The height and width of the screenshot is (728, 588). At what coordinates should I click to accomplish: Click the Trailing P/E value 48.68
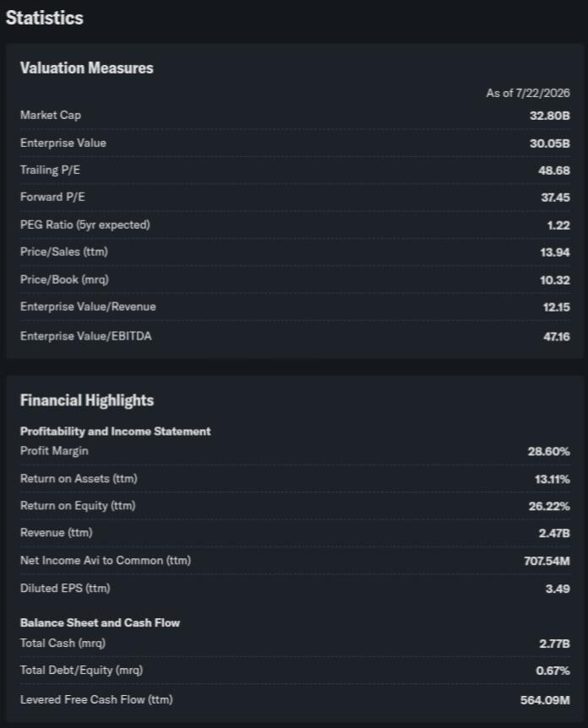click(x=554, y=171)
